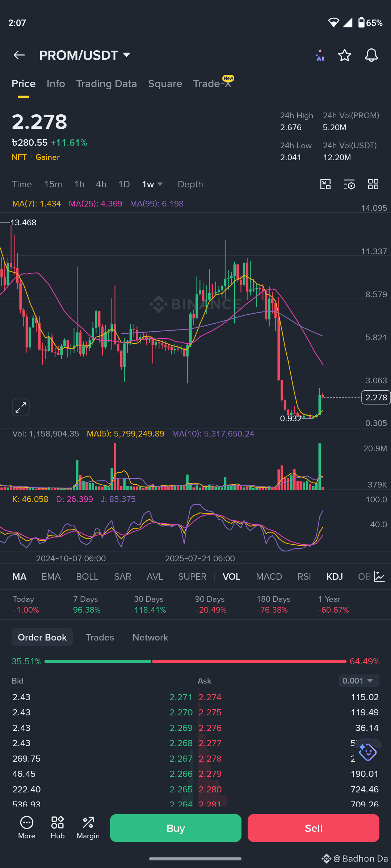Tap the bid price 2.267
This screenshot has width=391, height=868.
(x=181, y=759)
